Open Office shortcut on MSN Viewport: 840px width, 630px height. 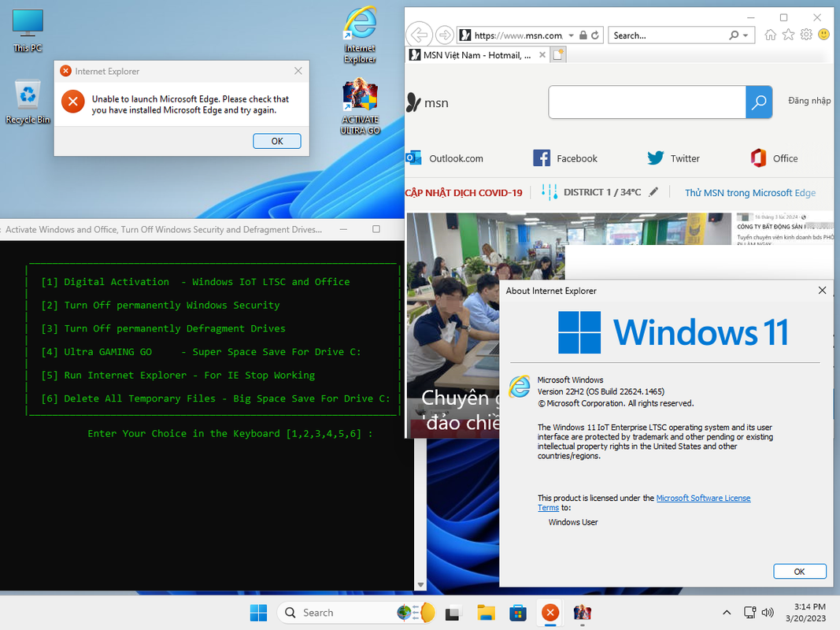tap(774, 158)
